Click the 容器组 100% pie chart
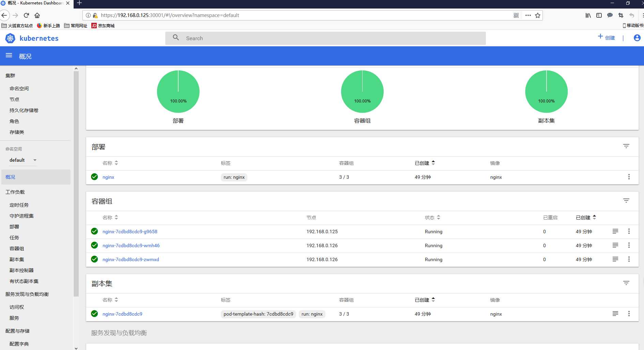The image size is (644, 350). (x=362, y=92)
